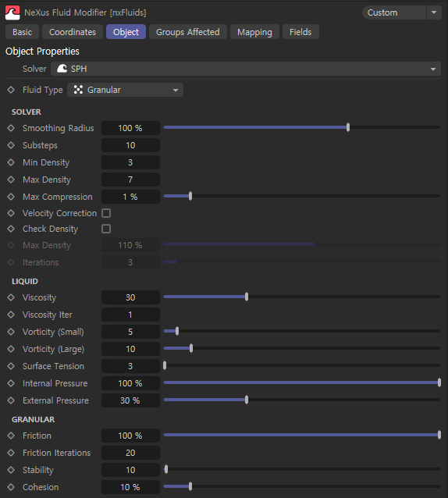This screenshot has height=498, width=448.
Task: Click the Granular fluid type dots icon
Action: click(x=78, y=90)
